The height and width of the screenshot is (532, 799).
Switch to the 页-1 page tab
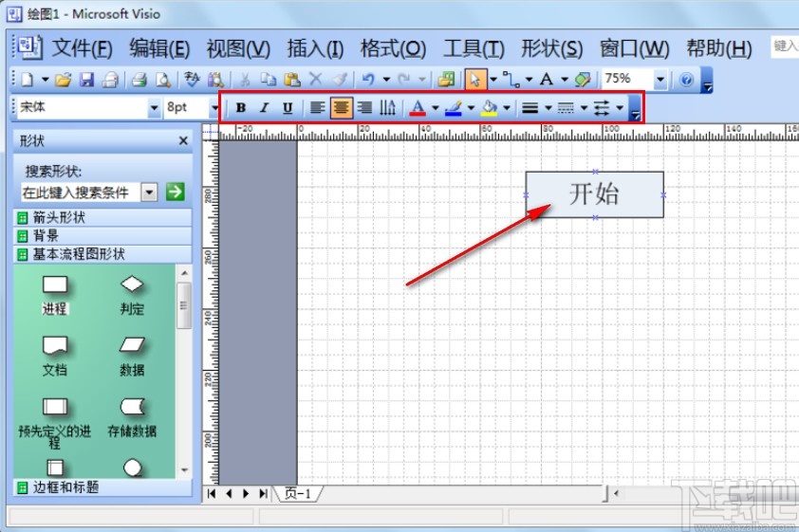pyautogui.click(x=298, y=493)
